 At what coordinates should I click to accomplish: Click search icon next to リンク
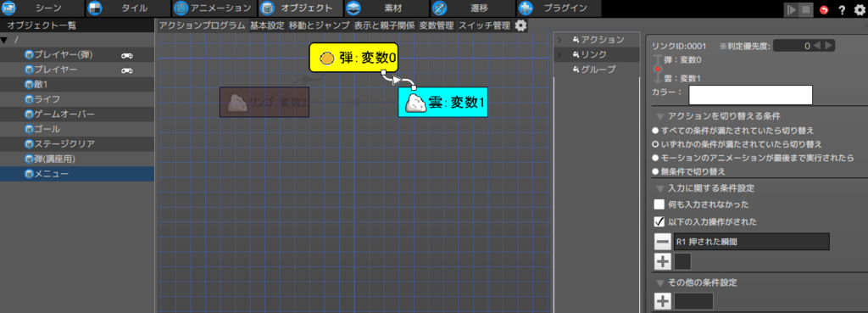click(x=576, y=54)
